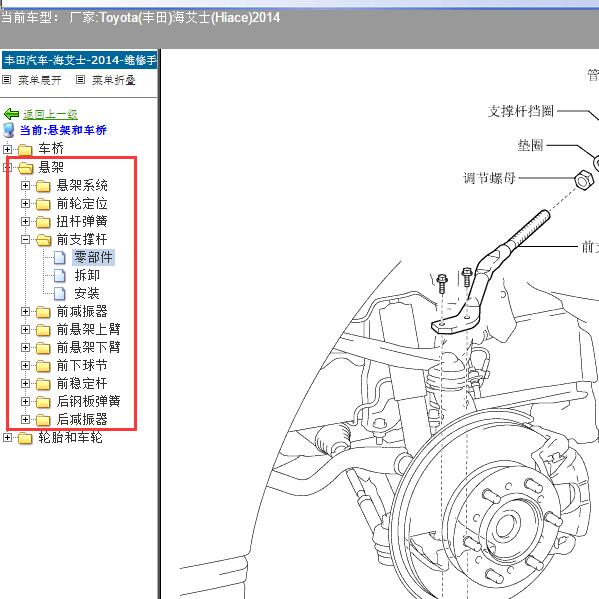599x599 pixels.
Task: Click the 支撑杆挡圈 diagram label
Action: [x=521, y=111]
